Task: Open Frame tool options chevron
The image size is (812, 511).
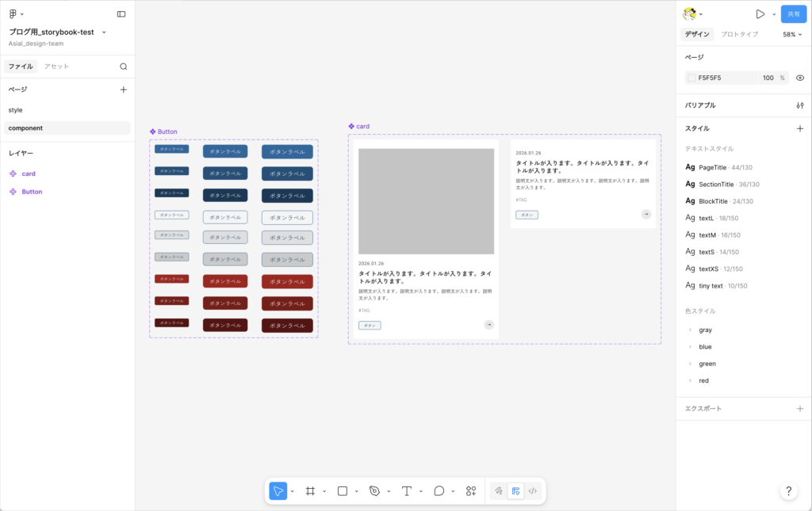Action: (x=324, y=491)
